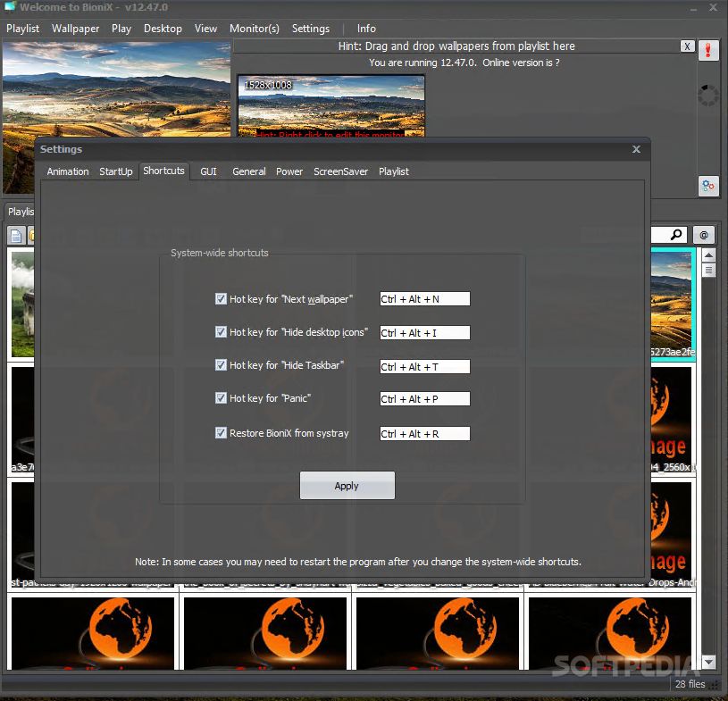Viewport: 728px width, 701px height.
Task: Switch to the StartUp tab
Action: (x=116, y=171)
